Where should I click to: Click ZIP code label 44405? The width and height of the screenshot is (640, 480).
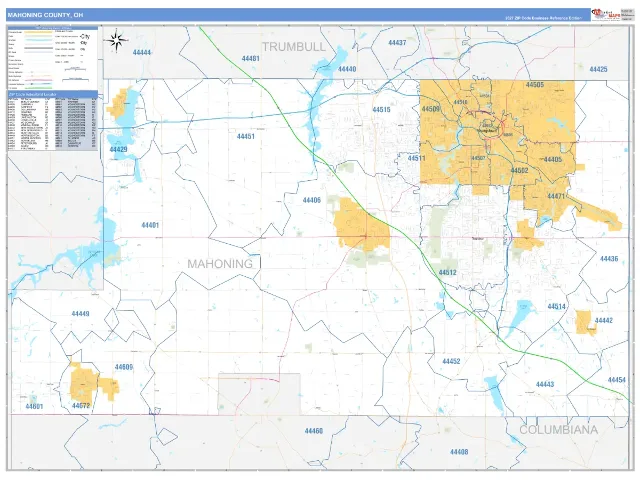[x=553, y=160]
